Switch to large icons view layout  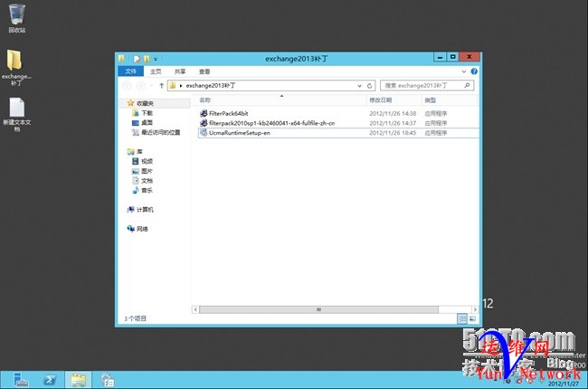tap(472, 318)
